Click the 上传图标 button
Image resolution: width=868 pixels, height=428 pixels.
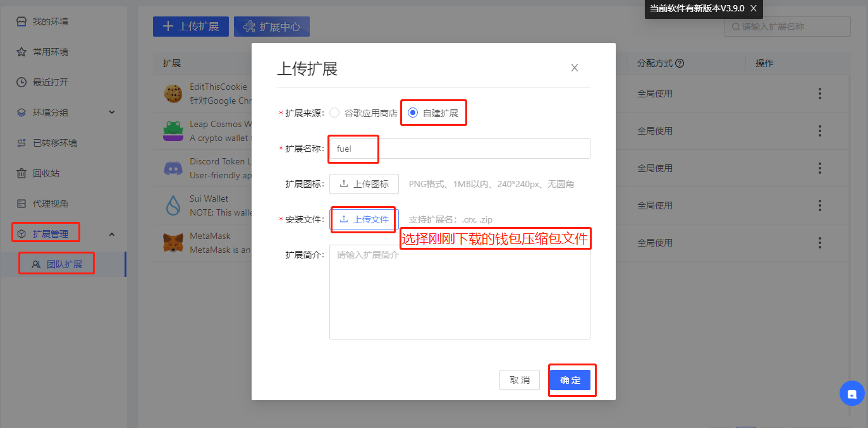pyautogui.click(x=364, y=184)
